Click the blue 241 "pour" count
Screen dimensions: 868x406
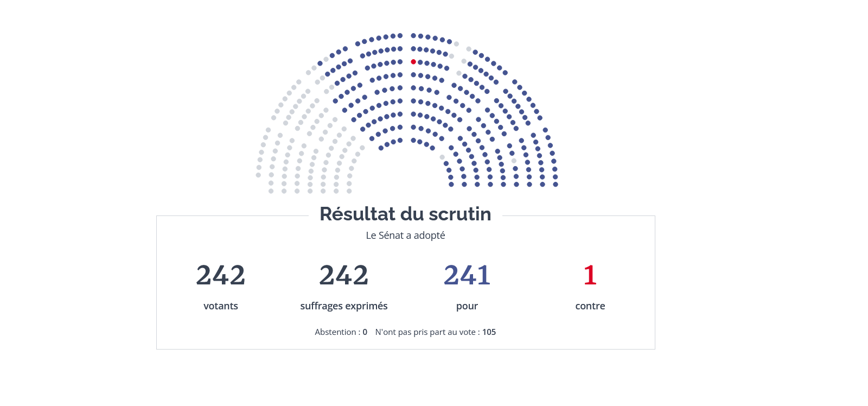pos(467,275)
